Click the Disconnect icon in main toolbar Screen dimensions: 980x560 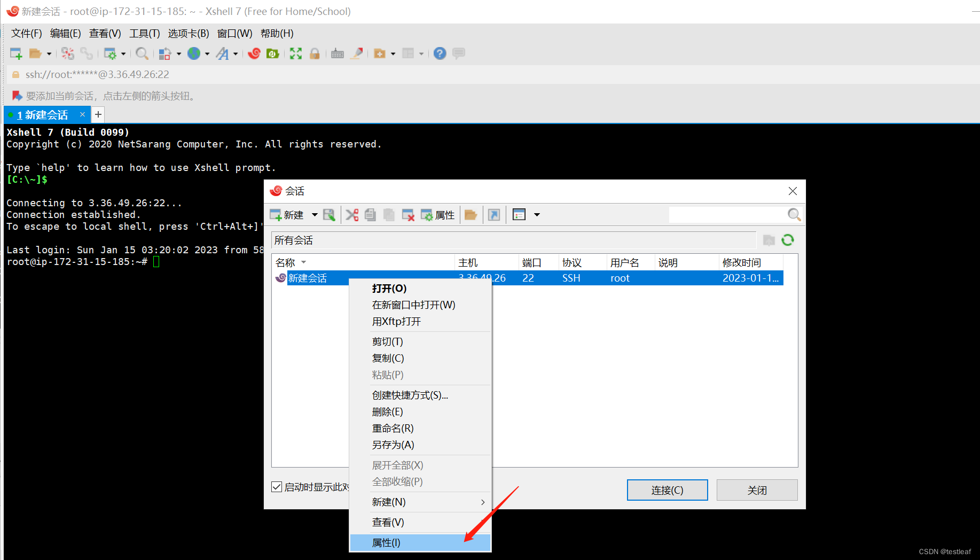point(68,53)
